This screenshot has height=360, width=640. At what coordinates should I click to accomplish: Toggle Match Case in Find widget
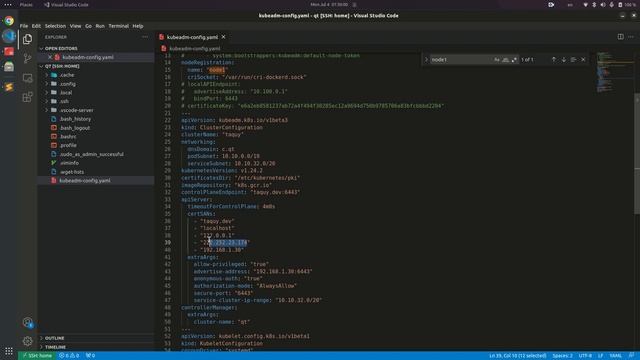click(x=497, y=60)
